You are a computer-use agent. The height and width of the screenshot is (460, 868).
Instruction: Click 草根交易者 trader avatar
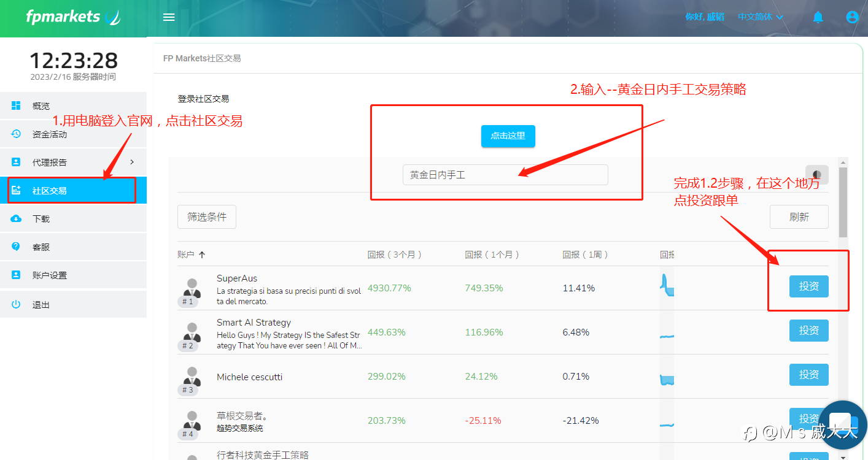192,420
